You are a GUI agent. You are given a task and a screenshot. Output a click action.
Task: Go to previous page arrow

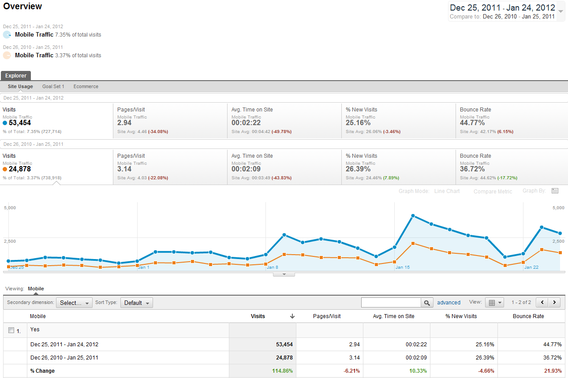coord(543,302)
